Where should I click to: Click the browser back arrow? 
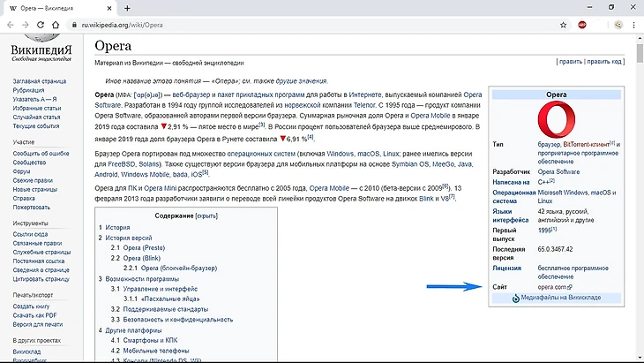coord(11,26)
